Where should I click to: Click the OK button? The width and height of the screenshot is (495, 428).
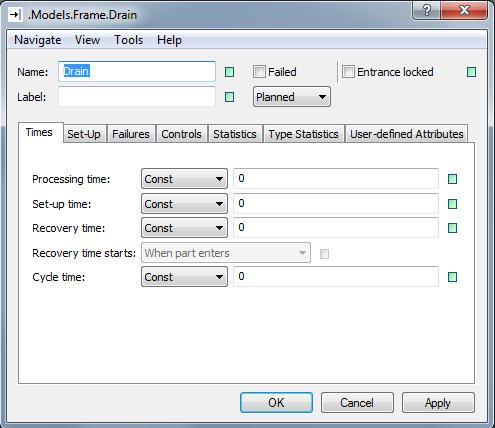tap(276, 403)
